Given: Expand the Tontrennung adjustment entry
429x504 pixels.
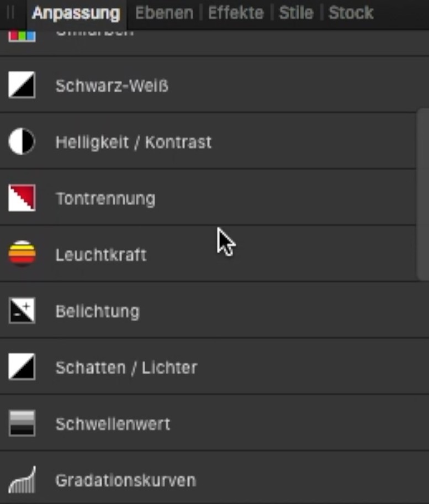Looking at the screenshot, I should (x=105, y=199).
